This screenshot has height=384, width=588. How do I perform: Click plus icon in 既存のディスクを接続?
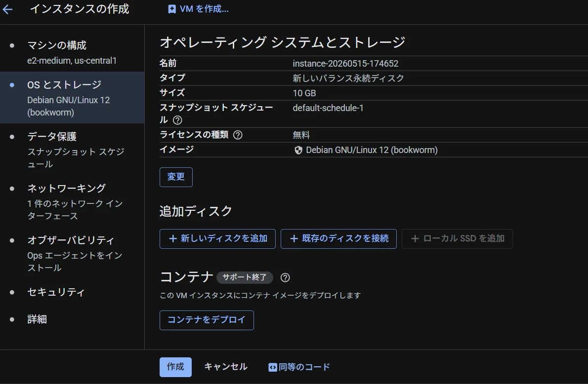[294, 238]
